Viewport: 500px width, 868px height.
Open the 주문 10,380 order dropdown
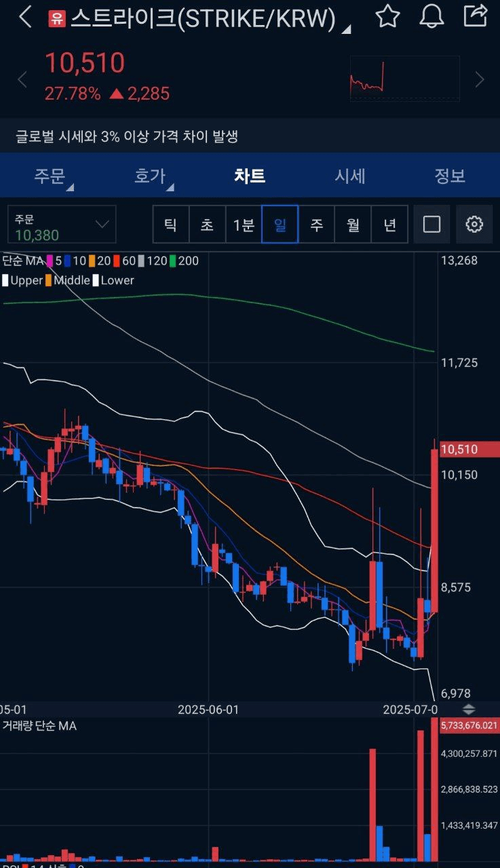[62, 224]
